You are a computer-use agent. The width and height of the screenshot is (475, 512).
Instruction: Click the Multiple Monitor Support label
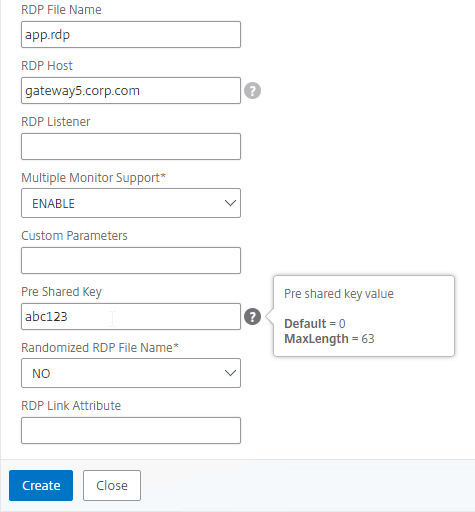coord(93,178)
